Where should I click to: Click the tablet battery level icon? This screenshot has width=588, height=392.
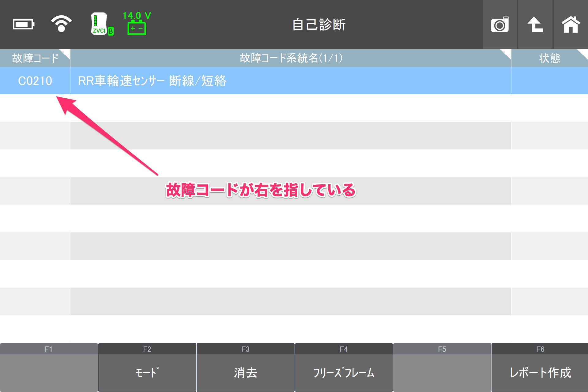point(23,24)
